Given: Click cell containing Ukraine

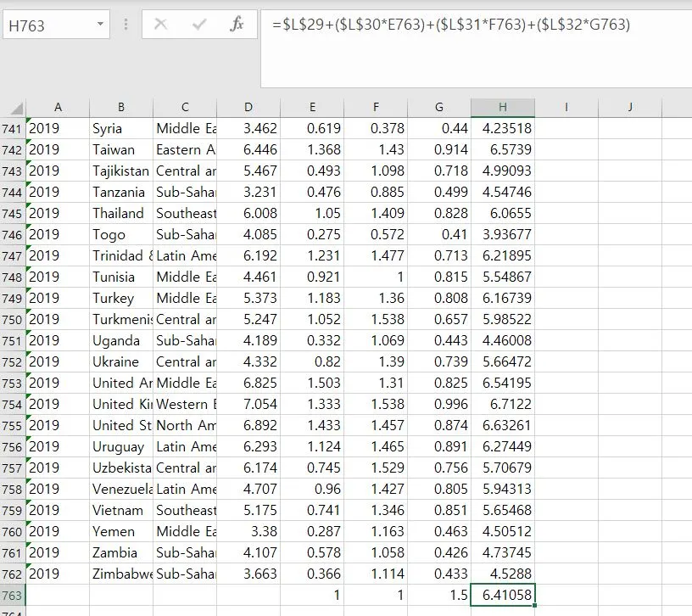Looking at the screenshot, I should coord(121,361).
